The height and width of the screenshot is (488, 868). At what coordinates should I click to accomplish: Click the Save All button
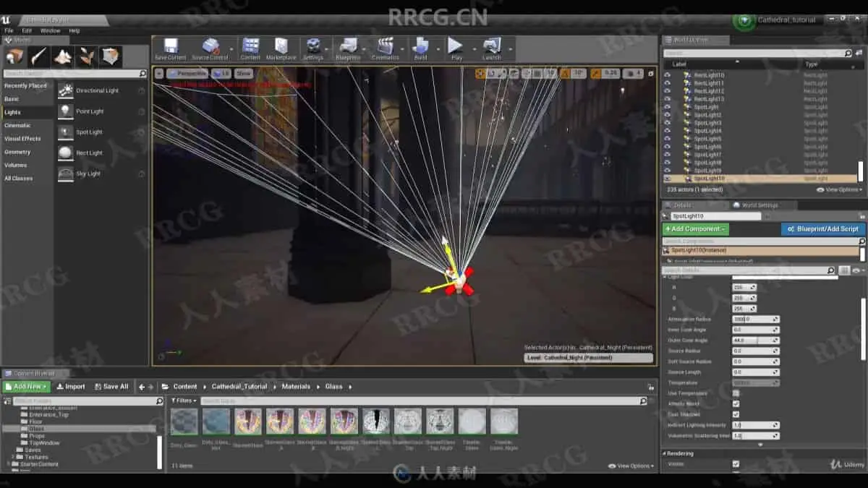coord(111,387)
